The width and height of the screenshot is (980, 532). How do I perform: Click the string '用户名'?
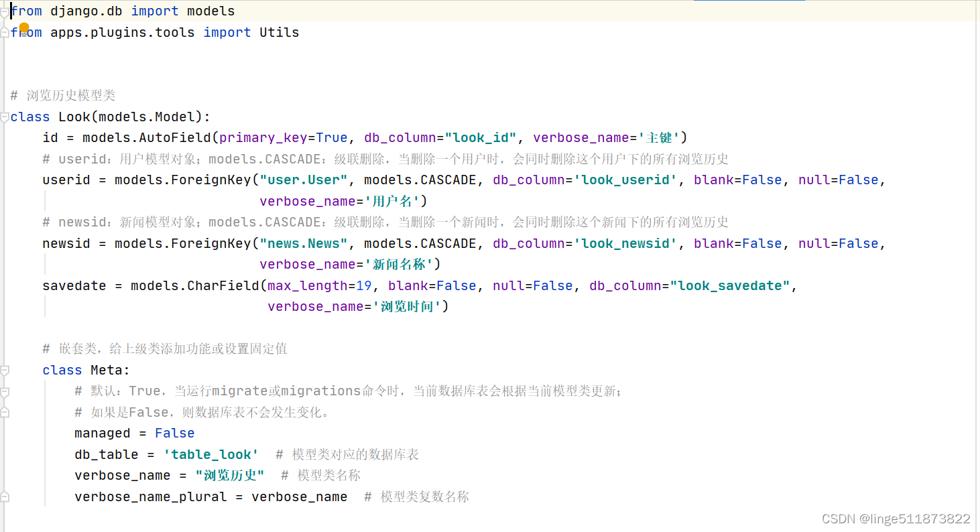click(x=392, y=201)
